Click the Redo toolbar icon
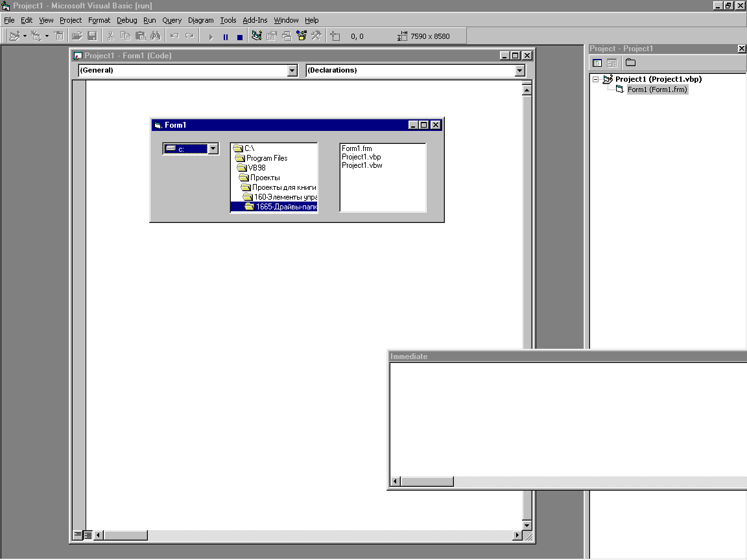This screenshot has width=747, height=560. 189,36
